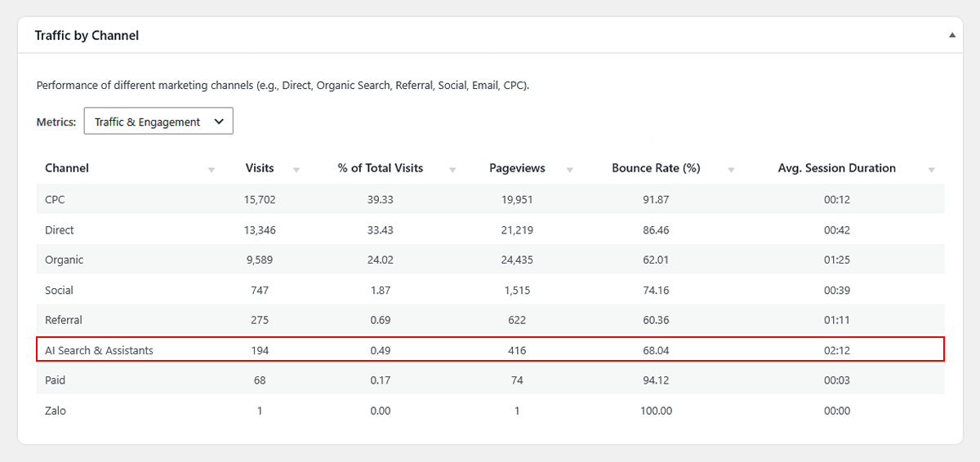
Task: Click Social visits value 747
Action: pos(260,290)
